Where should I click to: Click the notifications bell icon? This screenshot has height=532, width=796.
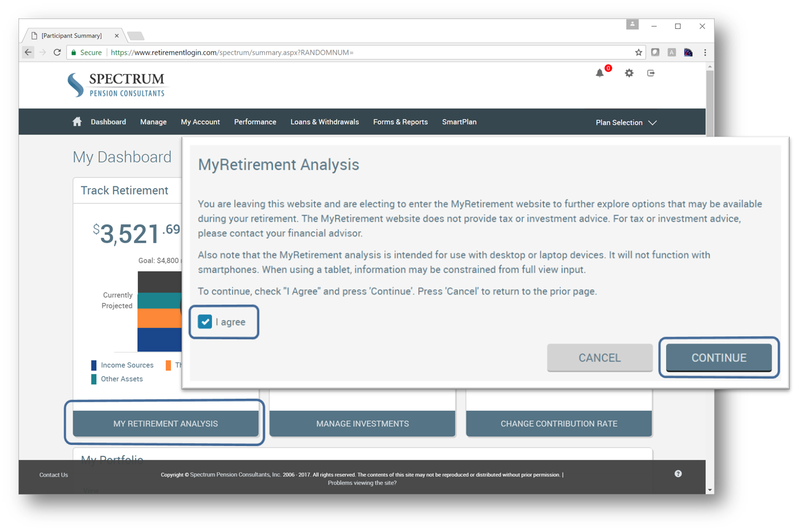pos(600,73)
